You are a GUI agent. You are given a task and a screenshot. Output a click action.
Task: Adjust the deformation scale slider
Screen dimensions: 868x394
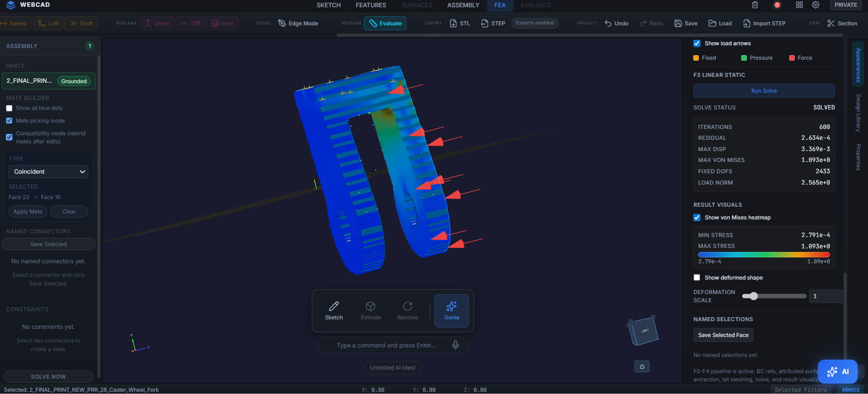[753, 296]
